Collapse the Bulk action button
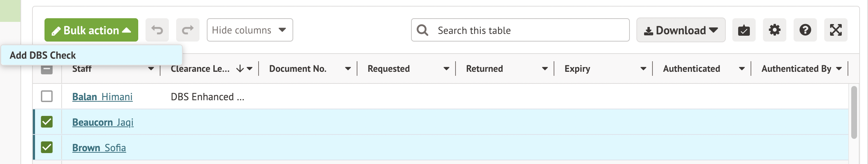Viewport: 868px width, 164px height. (91, 30)
